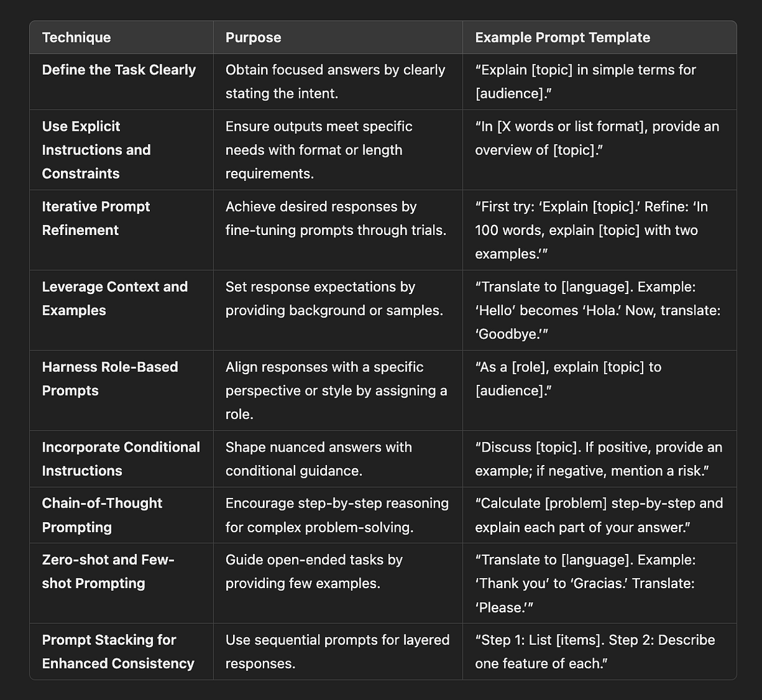This screenshot has width=762, height=700.
Task: Click the 'Hello' becomes 'Hola' example template
Action: pos(598,311)
